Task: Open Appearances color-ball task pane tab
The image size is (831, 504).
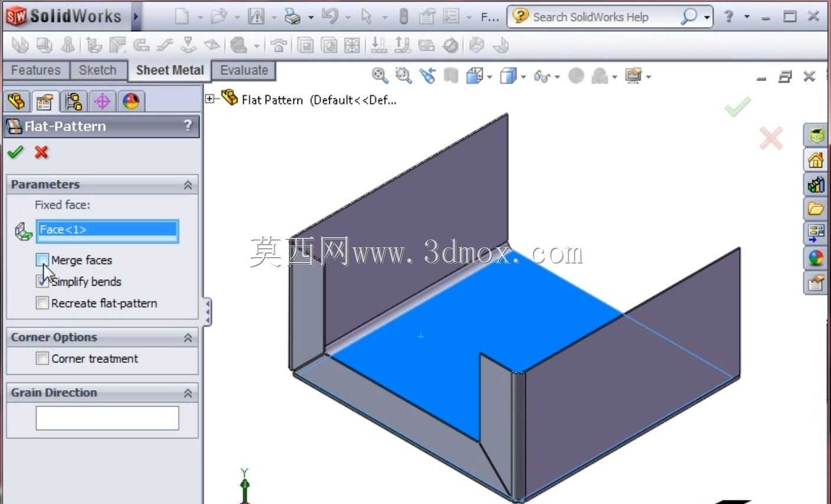Action: [x=816, y=258]
